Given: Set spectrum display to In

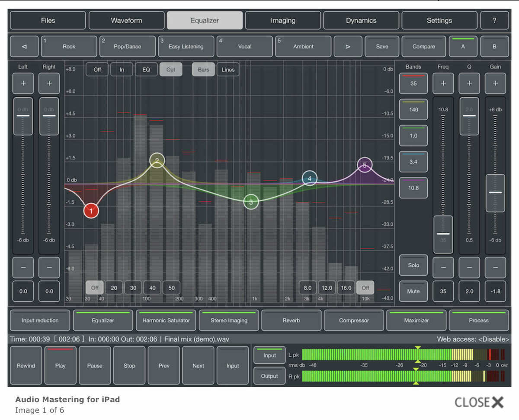Looking at the screenshot, I should click(x=122, y=69).
